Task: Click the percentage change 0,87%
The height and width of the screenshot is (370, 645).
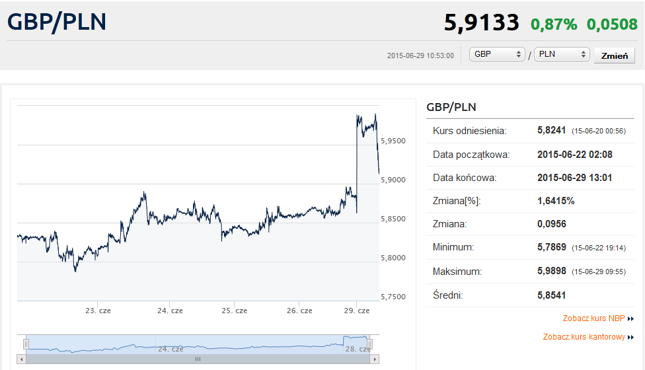Action: tap(554, 24)
